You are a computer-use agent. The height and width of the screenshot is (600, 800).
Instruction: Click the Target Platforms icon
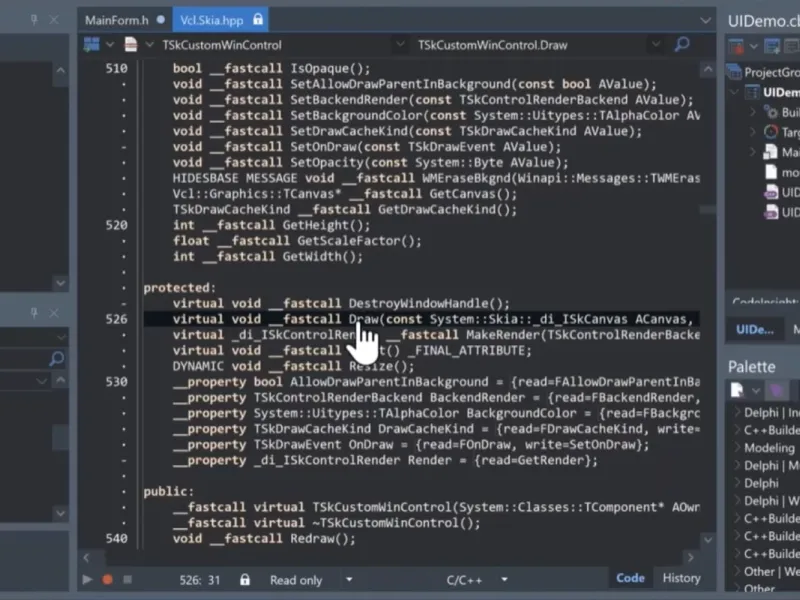pyautogui.click(x=771, y=132)
